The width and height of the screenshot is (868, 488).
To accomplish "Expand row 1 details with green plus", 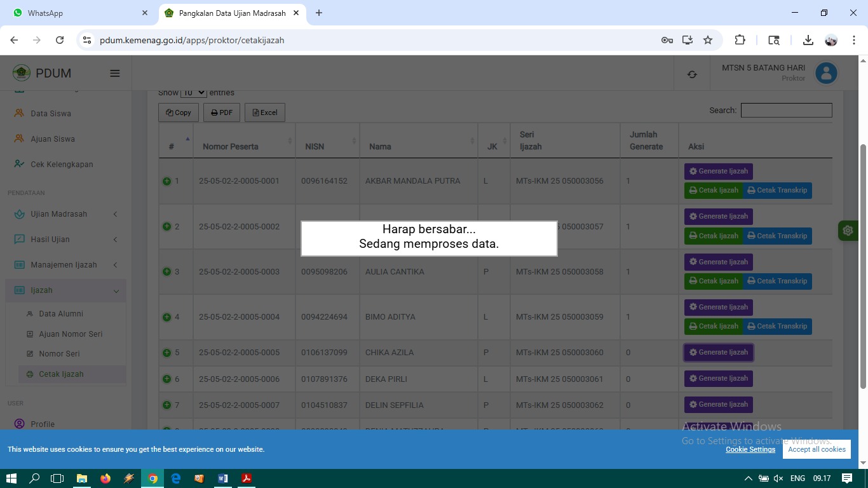I will [166, 181].
